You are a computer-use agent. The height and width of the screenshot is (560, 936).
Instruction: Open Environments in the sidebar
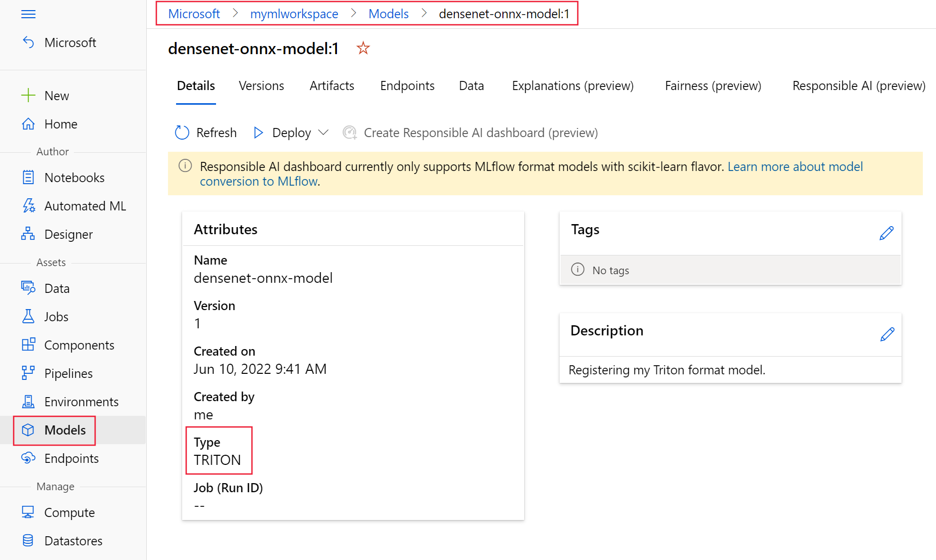click(81, 402)
